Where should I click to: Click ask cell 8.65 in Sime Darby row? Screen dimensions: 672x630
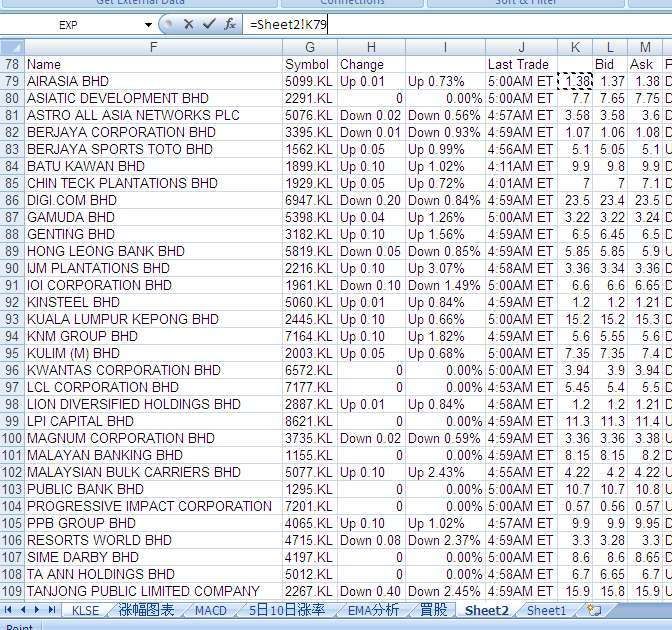click(x=645, y=557)
